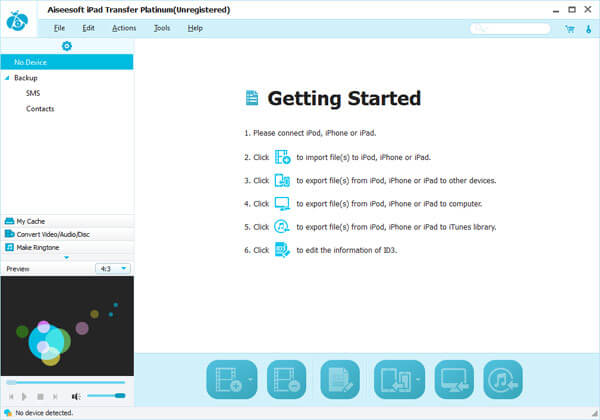600x420 pixels.
Task: Open the Tools menu
Action: [x=161, y=28]
